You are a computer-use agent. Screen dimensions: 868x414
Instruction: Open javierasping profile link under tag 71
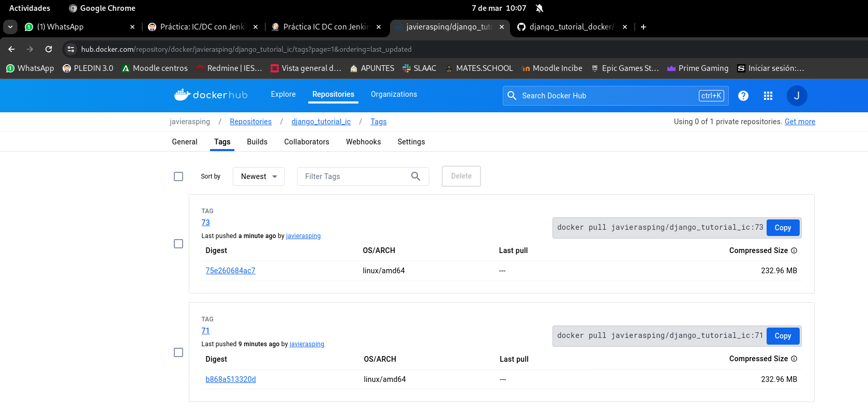point(307,344)
